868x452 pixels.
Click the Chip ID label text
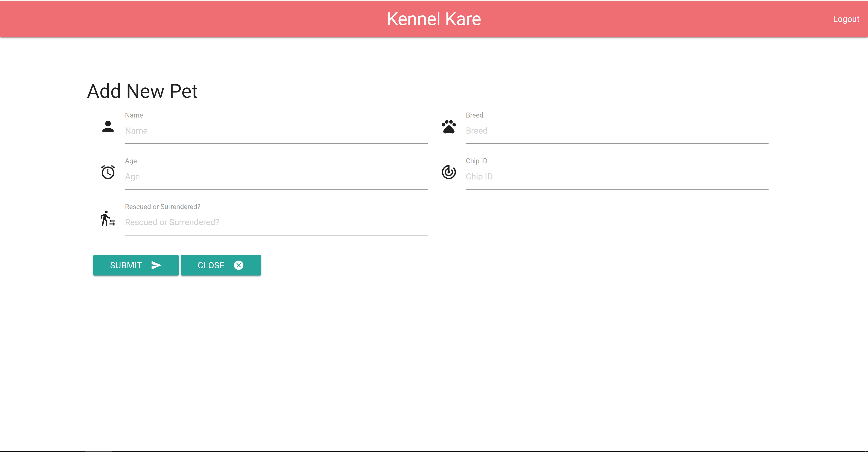click(x=476, y=161)
